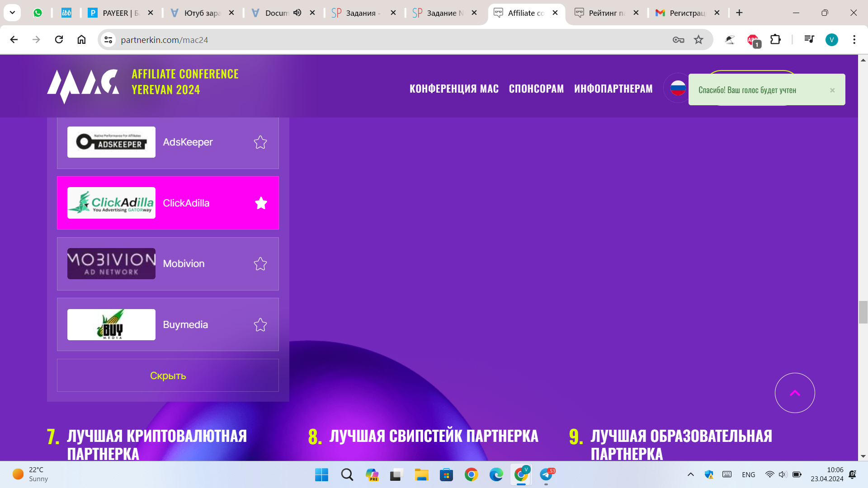The image size is (868, 488).
Task: Unvote the ClickAdilla filled star
Action: pyautogui.click(x=261, y=203)
